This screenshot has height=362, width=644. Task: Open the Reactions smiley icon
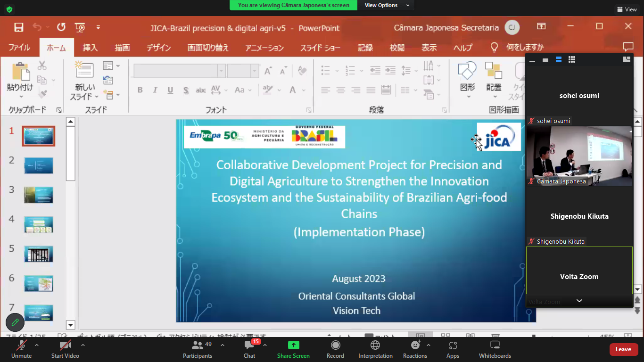point(415,346)
